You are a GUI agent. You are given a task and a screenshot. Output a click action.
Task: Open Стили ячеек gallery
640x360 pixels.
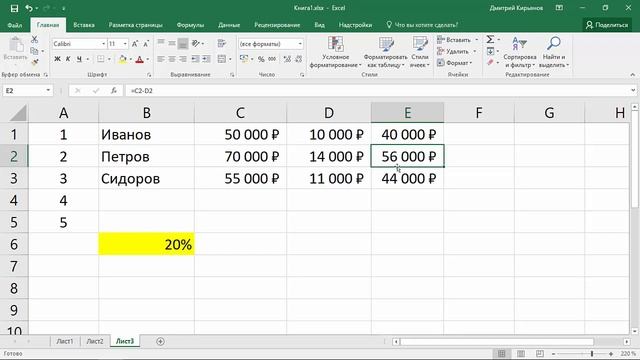(x=420, y=52)
